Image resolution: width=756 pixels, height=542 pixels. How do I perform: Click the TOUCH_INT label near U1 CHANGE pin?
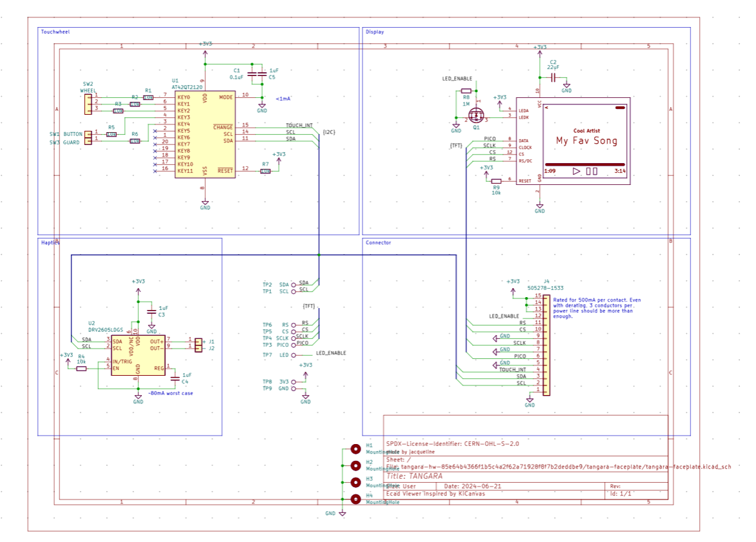[x=299, y=125]
